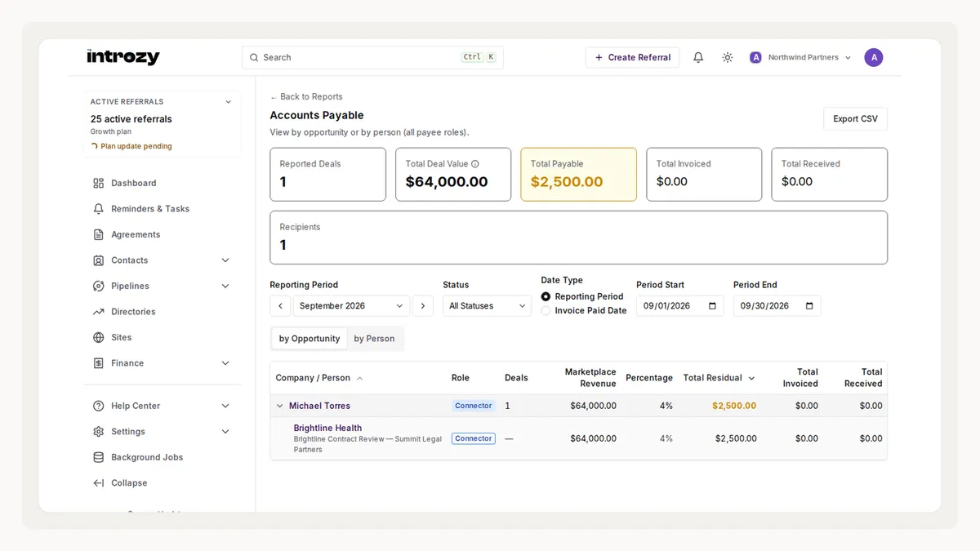Click the Pipelines sidebar icon
This screenshot has width=980, height=551.
pos(99,286)
